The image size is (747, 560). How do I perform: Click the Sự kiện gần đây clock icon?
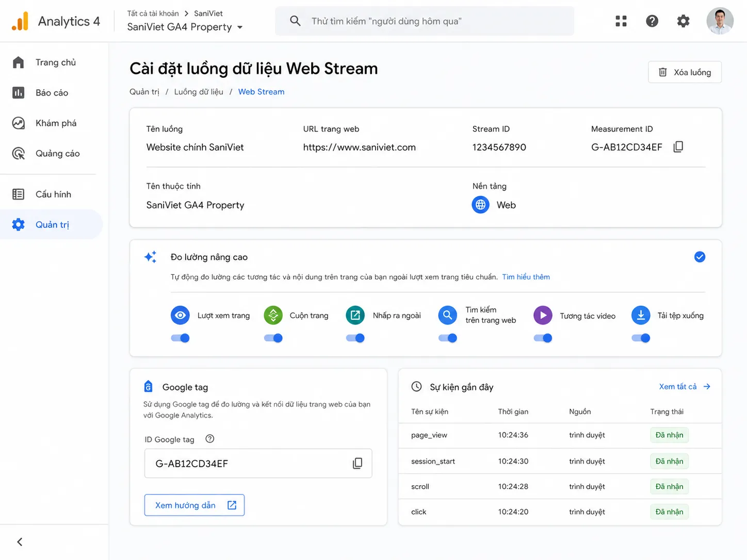[416, 386]
